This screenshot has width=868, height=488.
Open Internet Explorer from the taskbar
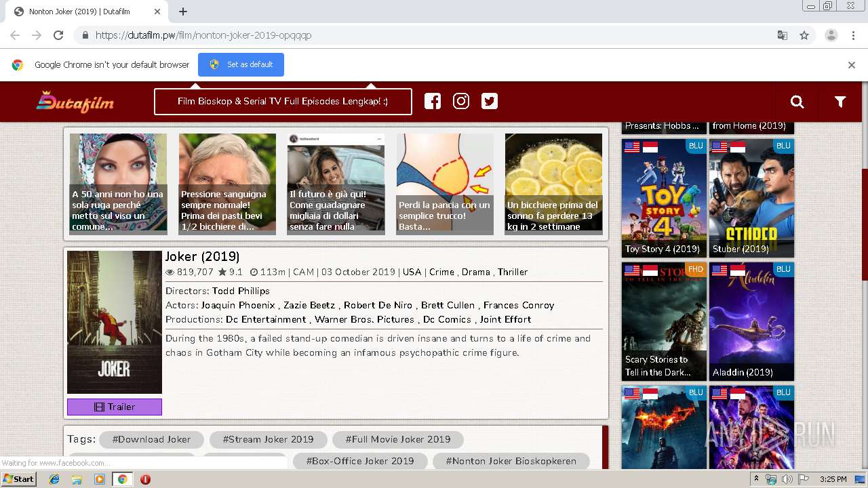54,479
